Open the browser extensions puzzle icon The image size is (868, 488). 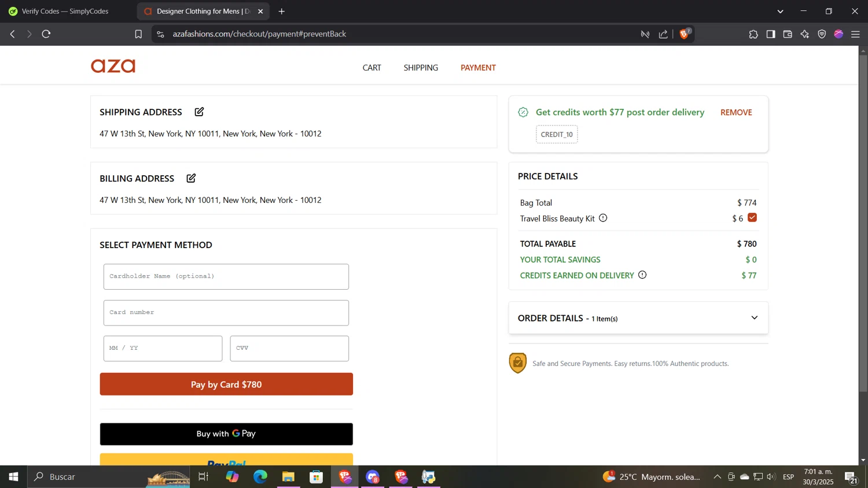753,34
